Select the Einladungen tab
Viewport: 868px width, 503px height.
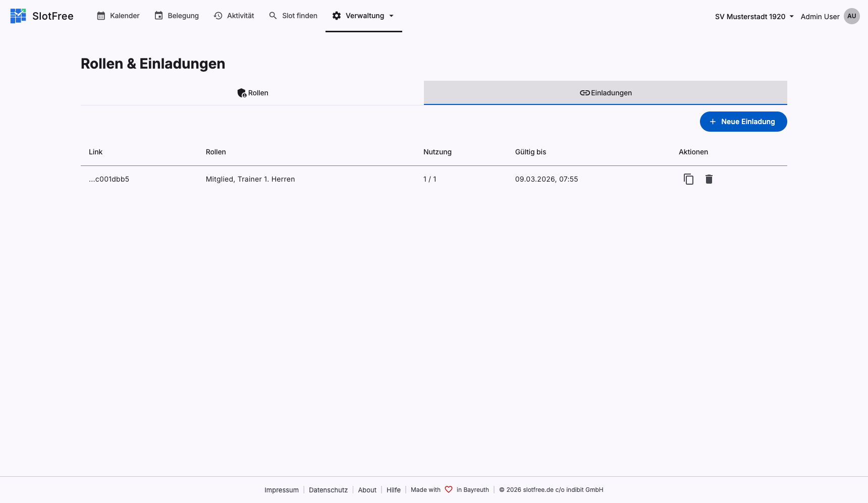point(606,93)
